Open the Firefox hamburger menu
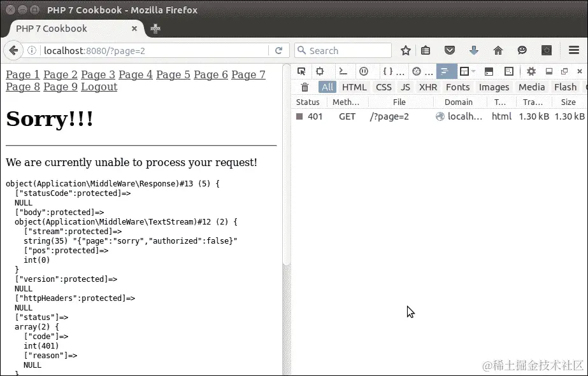This screenshot has height=376, width=588. coord(574,50)
